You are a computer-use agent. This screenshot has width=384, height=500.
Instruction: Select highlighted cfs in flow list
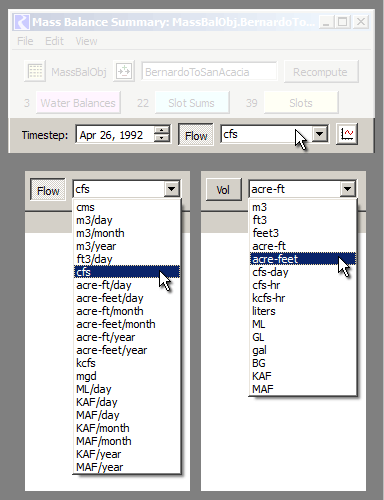[x=127, y=272]
